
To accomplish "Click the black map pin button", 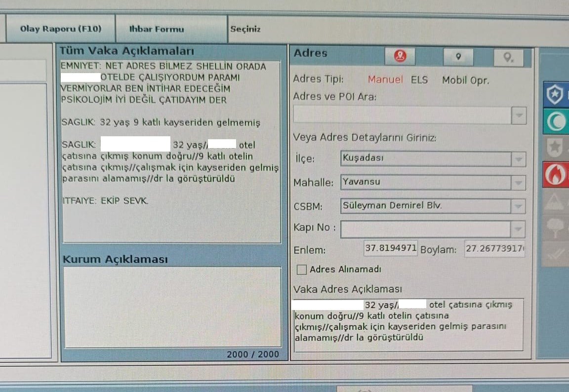I will (458, 57).
